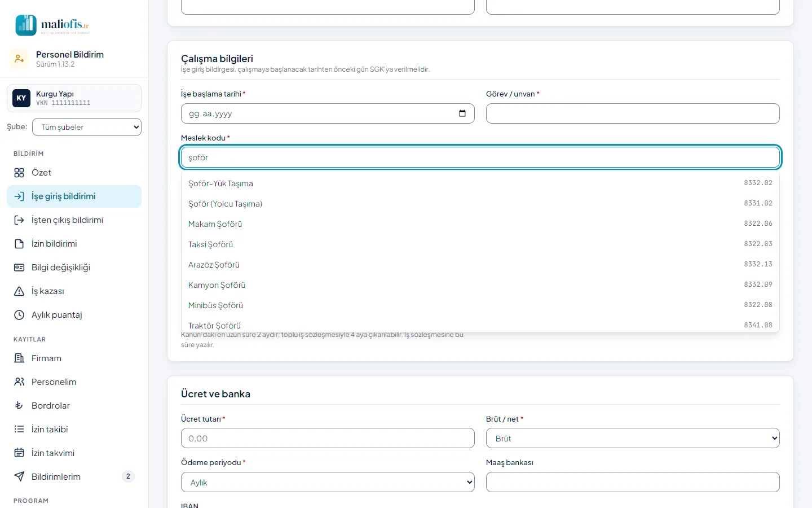Open the Personelim link
The height and width of the screenshot is (508, 812).
74,382
